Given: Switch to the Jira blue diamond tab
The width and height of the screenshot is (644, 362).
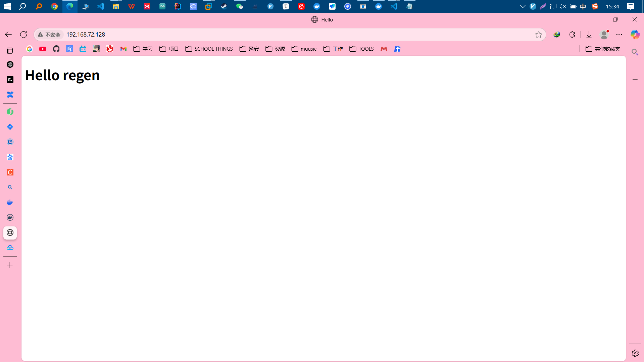Looking at the screenshot, I should 10,127.
